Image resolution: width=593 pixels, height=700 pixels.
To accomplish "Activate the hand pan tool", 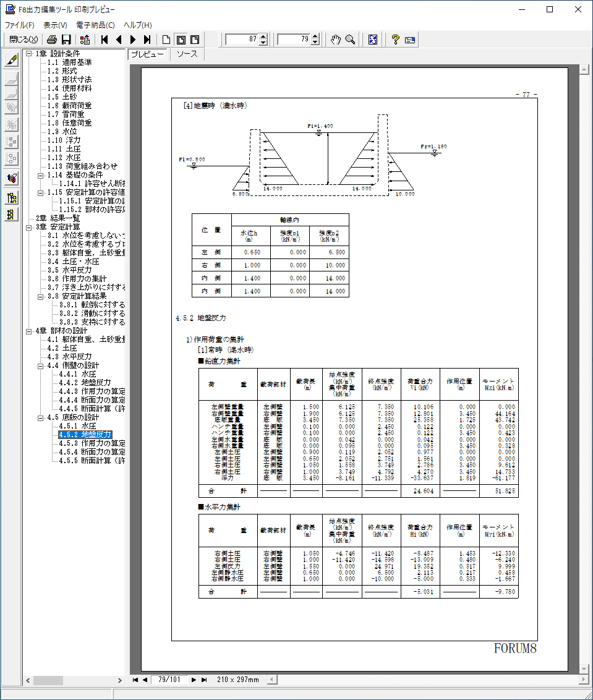I will pyautogui.click(x=336, y=40).
